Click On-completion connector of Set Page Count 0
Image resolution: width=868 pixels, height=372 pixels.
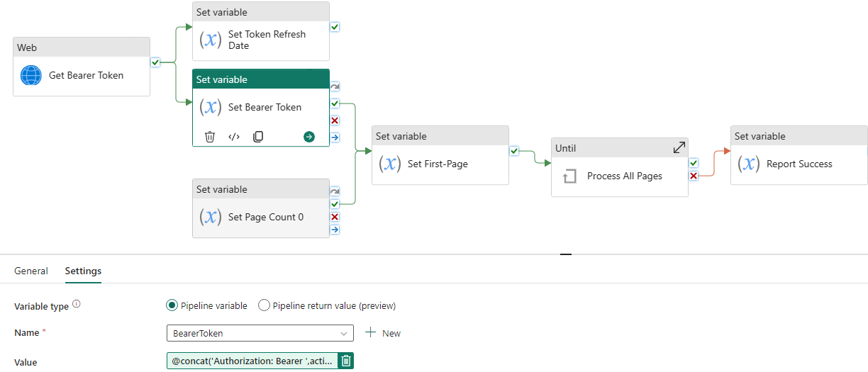coord(335,230)
